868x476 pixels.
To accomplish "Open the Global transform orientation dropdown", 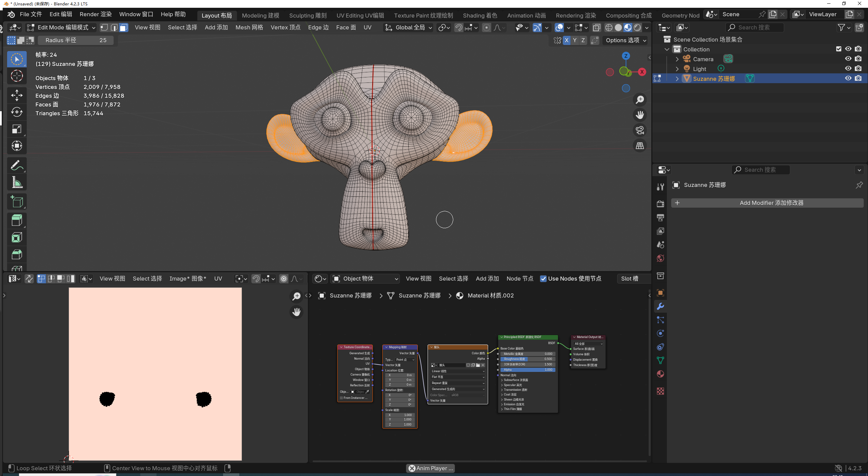I will click(x=408, y=27).
